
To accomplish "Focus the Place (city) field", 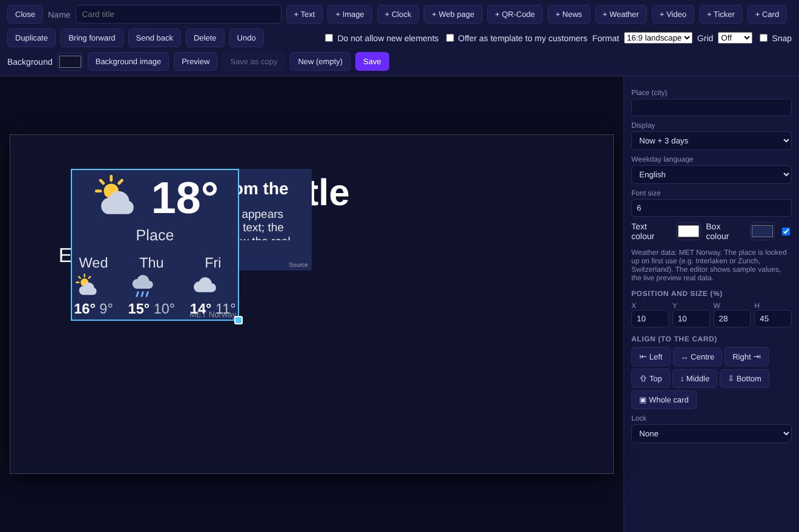I will tap(711, 107).
